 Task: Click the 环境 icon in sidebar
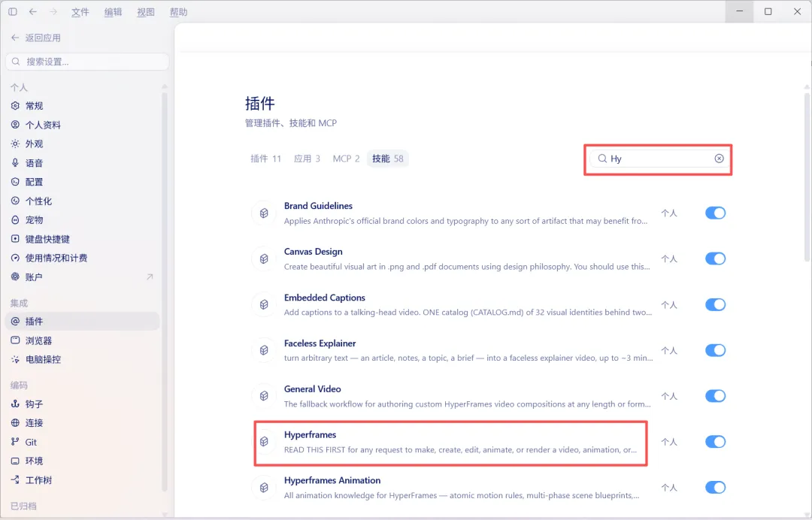click(15, 461)
